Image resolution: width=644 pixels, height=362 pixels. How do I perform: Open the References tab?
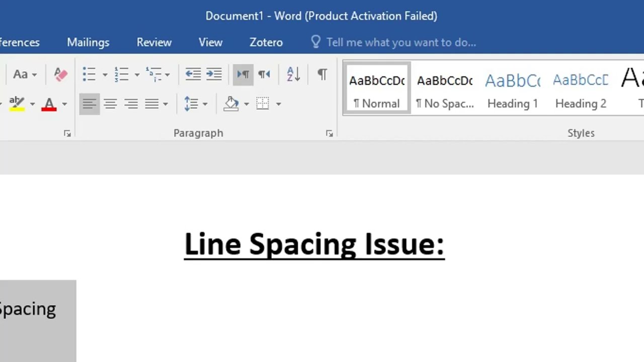[20, 42]
